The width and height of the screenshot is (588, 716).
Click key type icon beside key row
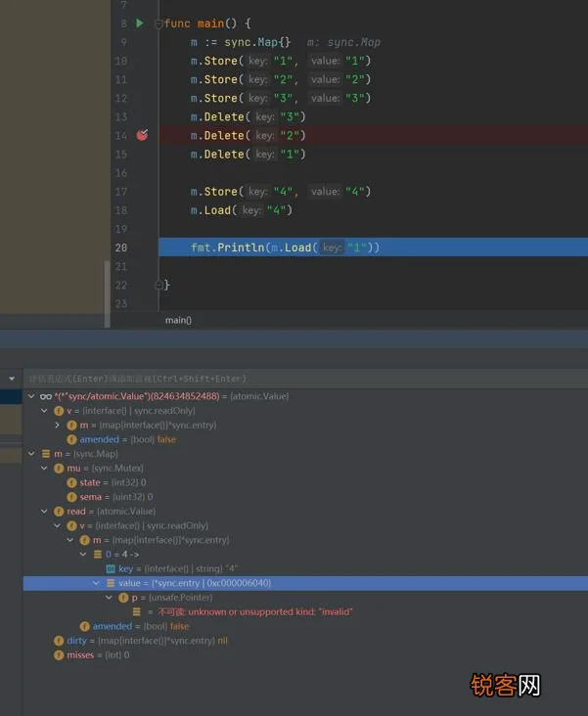[111, 569]
